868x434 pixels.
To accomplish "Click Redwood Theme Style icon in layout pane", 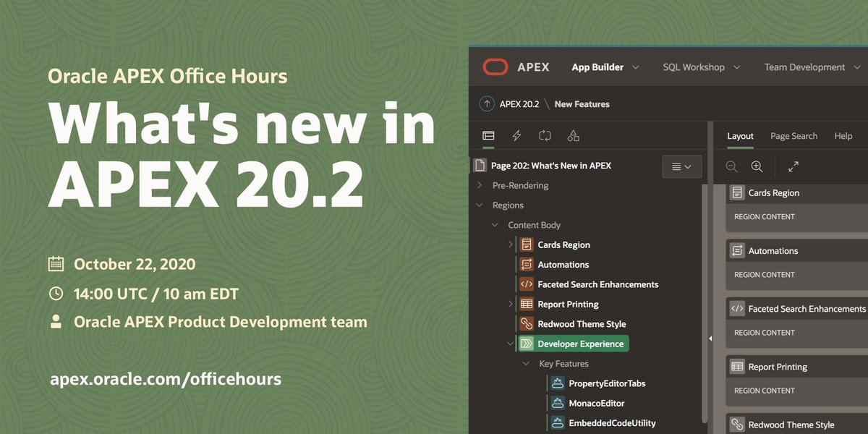I will pos(737,425).
